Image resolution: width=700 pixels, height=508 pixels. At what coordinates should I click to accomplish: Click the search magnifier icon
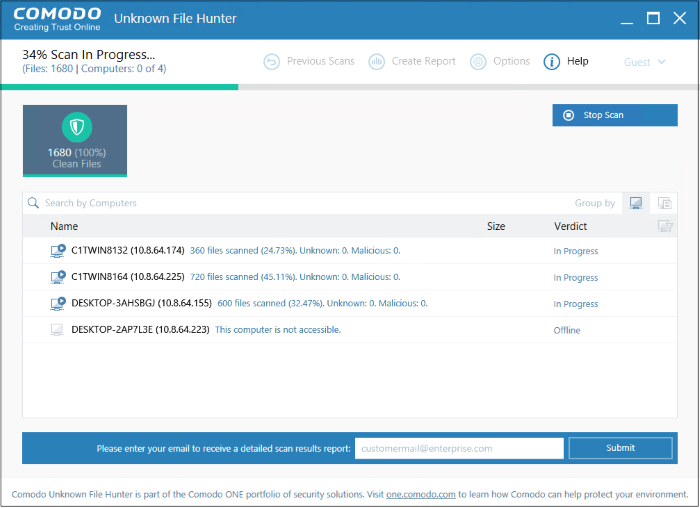point(33,203)
